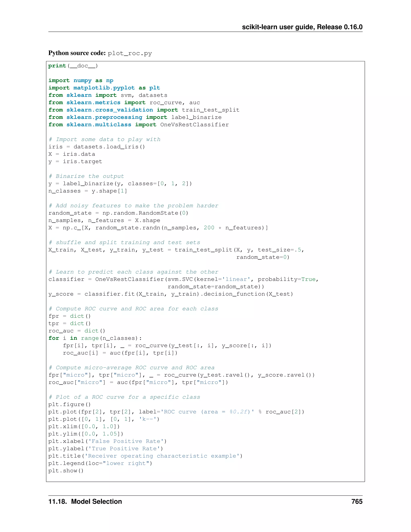The width and height of the screenshot is (411, 532).
Task: Click the label_binarize(y, classes=[0, 1, 2]) line
Action: (120, 183)
